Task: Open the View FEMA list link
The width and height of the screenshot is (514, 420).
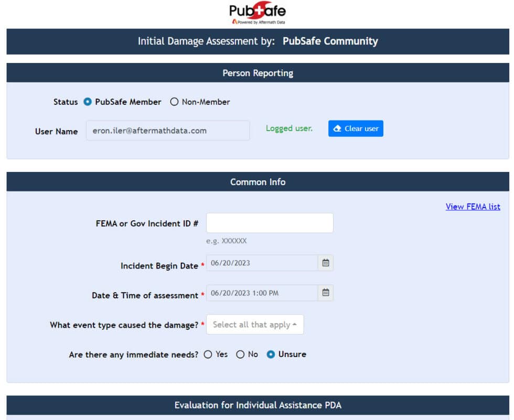Action: click(473, 207)
